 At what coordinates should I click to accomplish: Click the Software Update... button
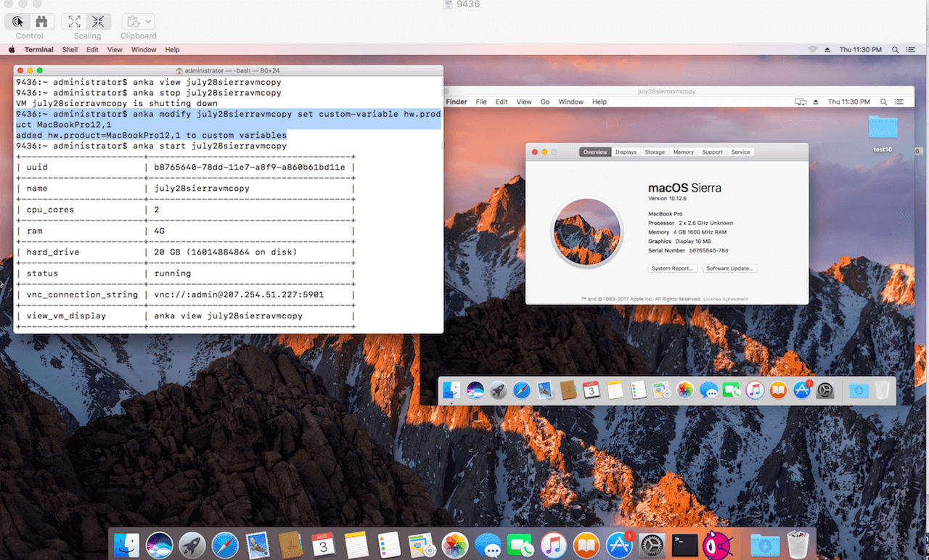click(x=730, y=268)
